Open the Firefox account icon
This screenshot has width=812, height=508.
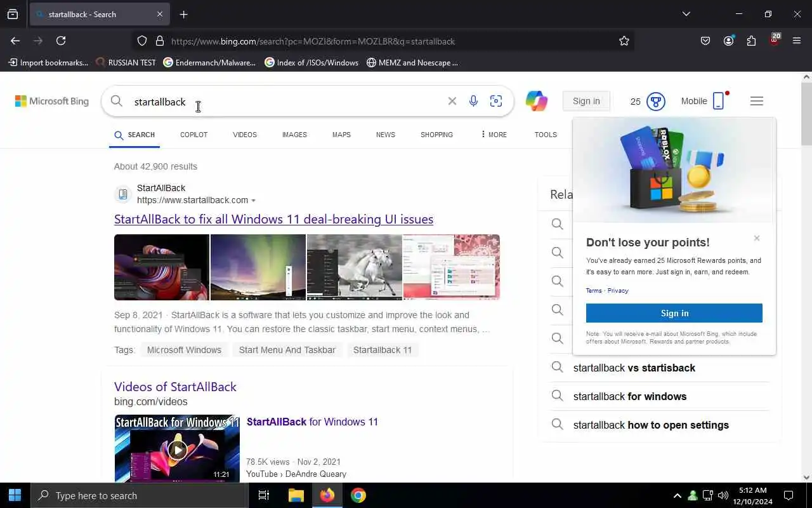click(728, 41)
